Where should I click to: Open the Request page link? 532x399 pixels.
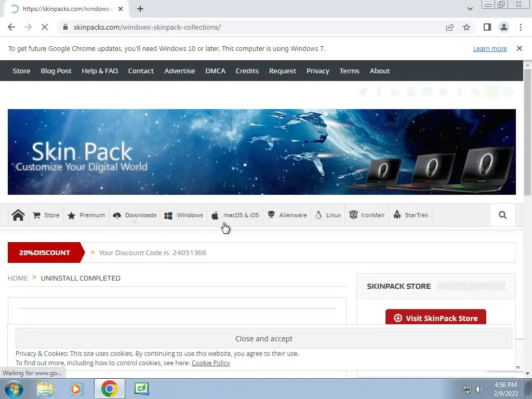(x=282, y=71)
